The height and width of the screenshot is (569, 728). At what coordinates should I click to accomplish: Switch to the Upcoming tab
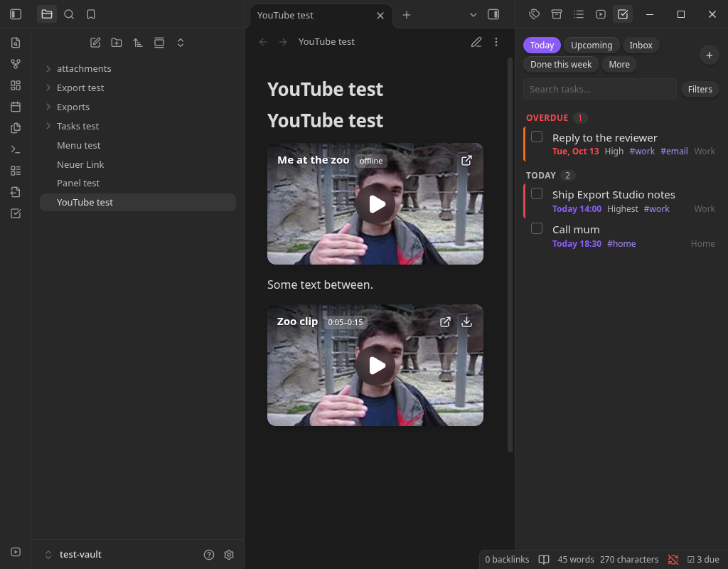[591, 45]
